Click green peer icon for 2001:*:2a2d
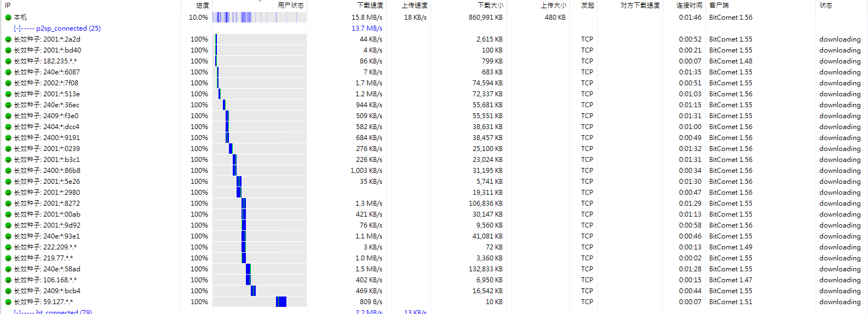Screen dimensions: 868x314 (8, 39)
